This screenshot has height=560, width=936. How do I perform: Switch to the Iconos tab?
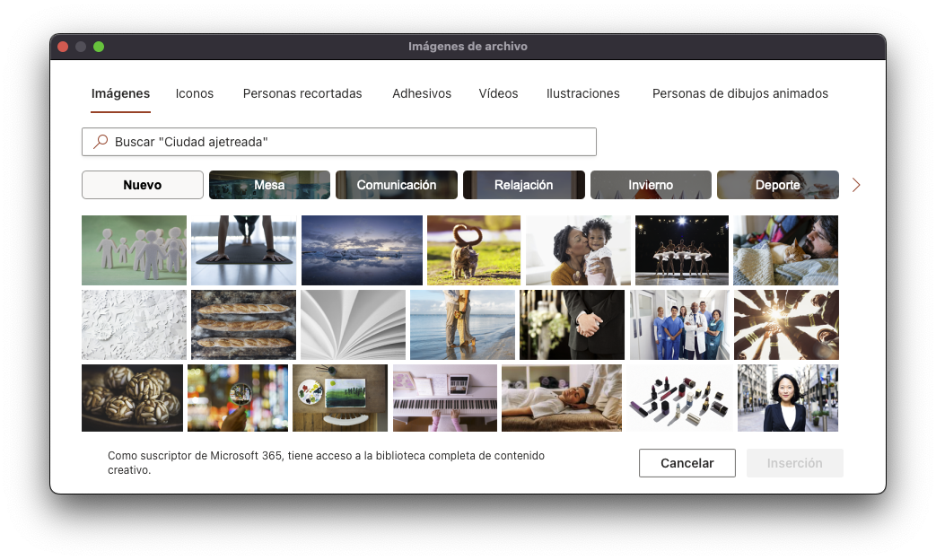[195, 93]
